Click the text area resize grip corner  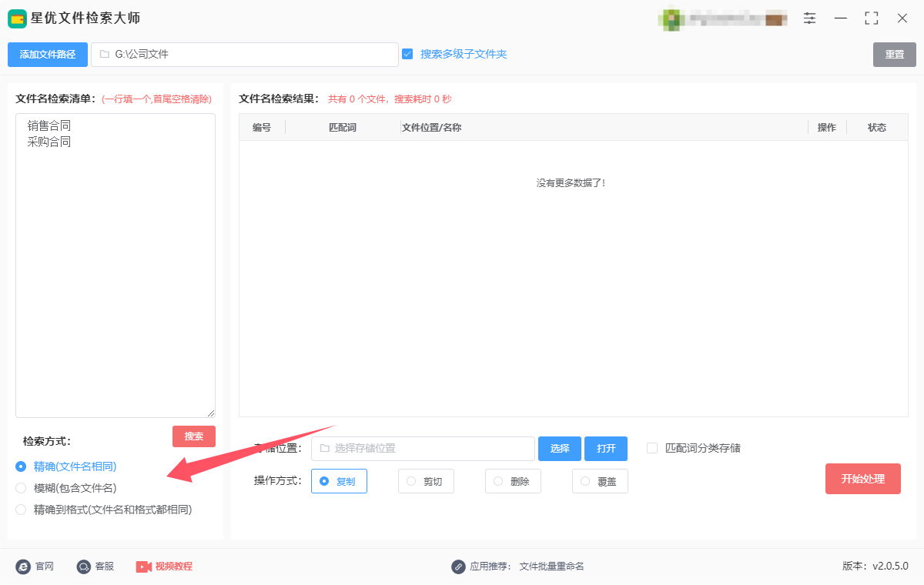pyautogui.click(x=210, y=413)
